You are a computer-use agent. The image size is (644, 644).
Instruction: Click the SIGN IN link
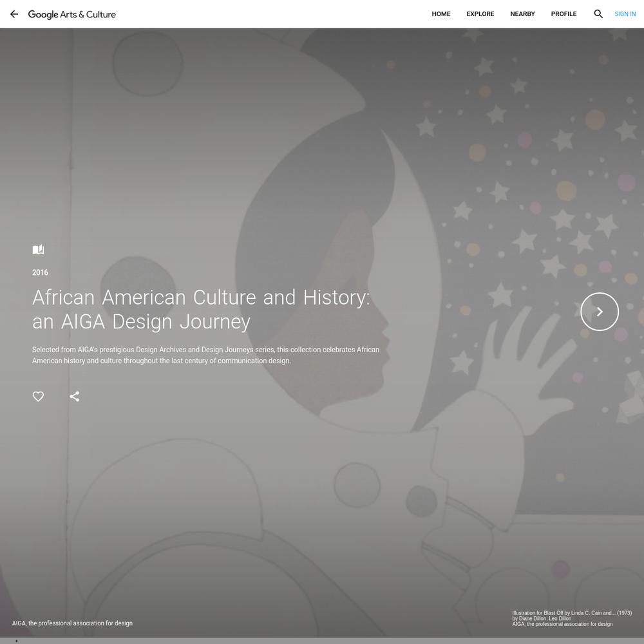click(625, 14)
